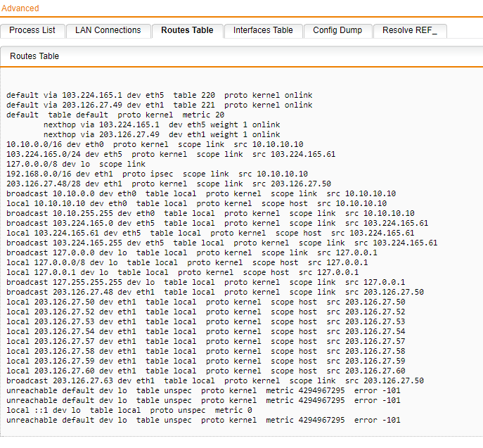Screen dimensions: 483x448
Task: Select the Routes Table tab
Action: pyautogui.click(x=187, y=30)
